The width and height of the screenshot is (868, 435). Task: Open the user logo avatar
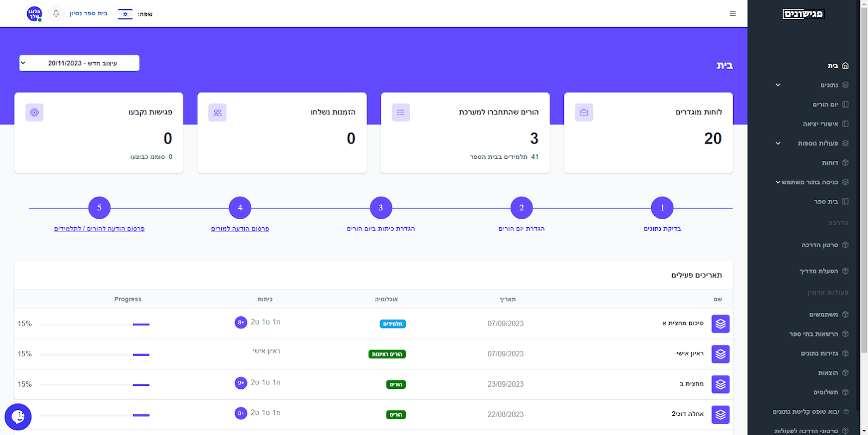[34, 14]
